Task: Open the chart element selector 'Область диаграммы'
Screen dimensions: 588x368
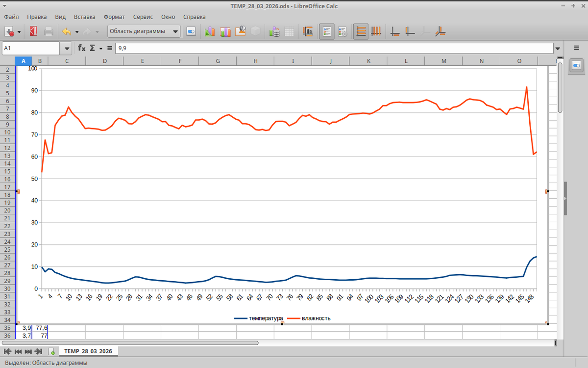Action: pos(144,31)
